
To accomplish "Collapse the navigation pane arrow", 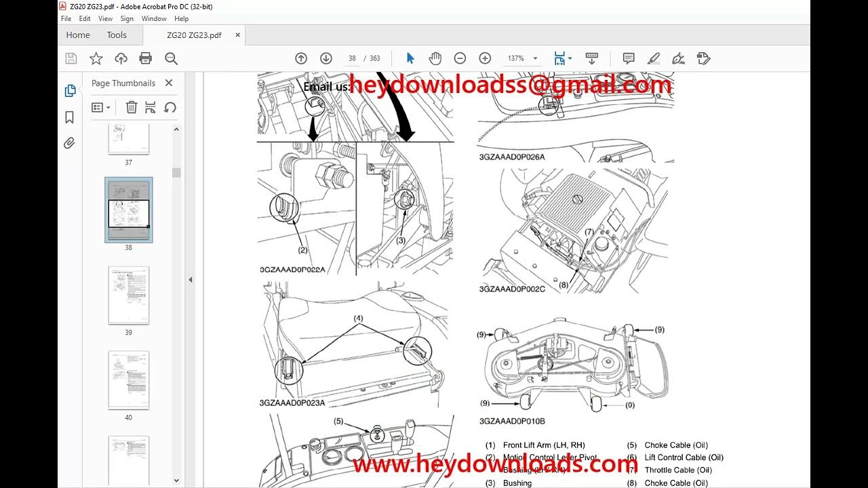I will click(x=190, y=279).
